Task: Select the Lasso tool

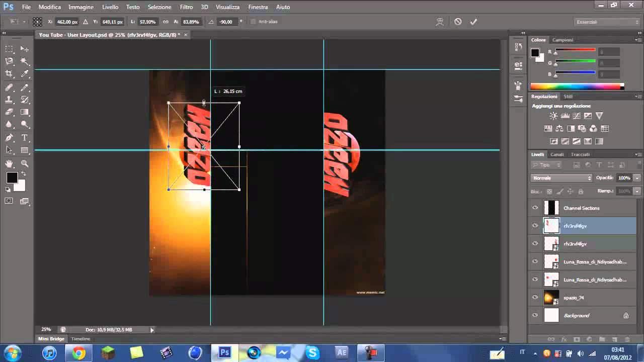Action: (x=9, y=61)
